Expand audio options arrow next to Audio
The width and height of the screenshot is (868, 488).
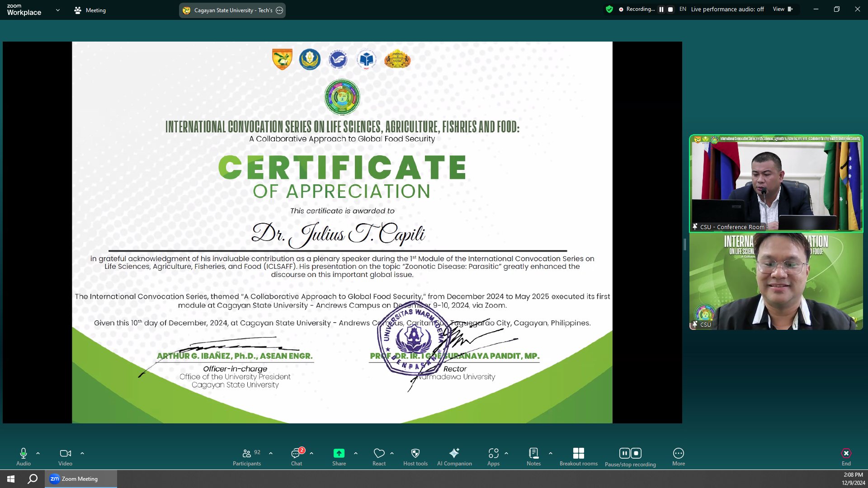pos(38,453)
